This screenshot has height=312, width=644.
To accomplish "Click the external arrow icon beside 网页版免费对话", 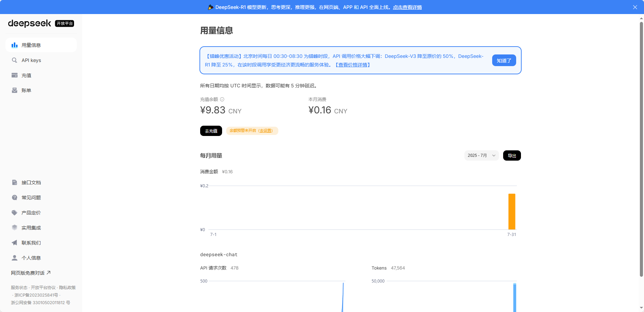I will click(49, 273).
